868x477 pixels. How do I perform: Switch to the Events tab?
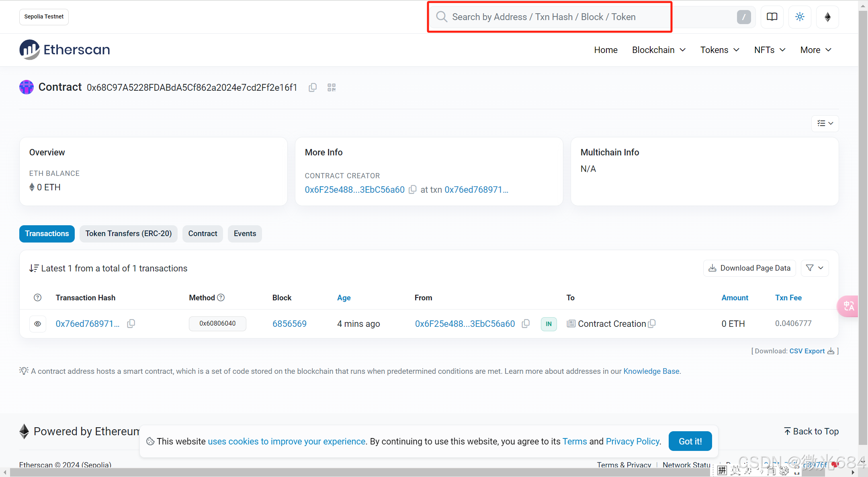pos(245,234)
